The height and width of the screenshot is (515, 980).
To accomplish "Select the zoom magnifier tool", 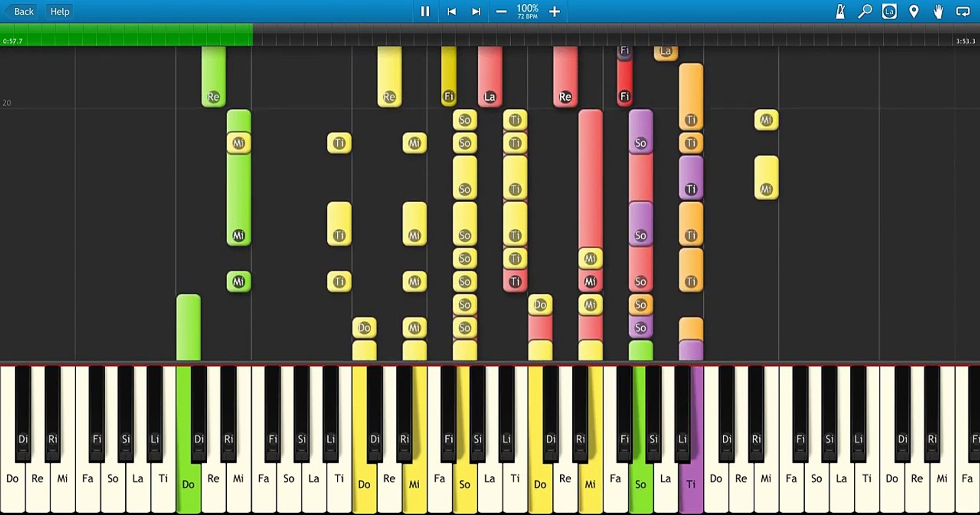I will coord(866,11).
